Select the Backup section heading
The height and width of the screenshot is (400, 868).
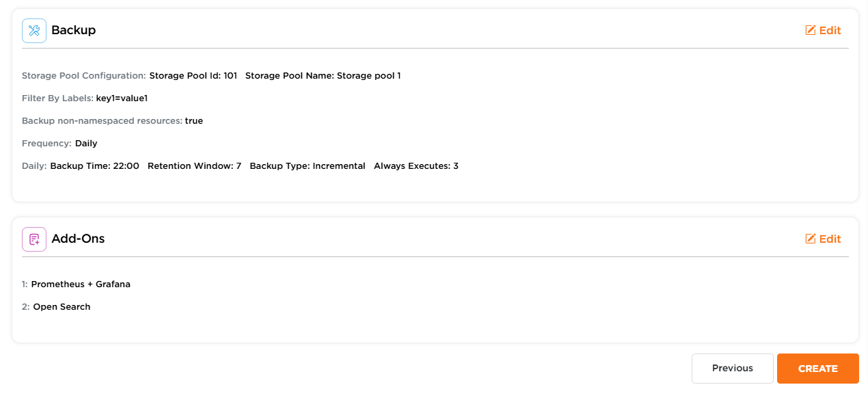click(x=74, y=31)
